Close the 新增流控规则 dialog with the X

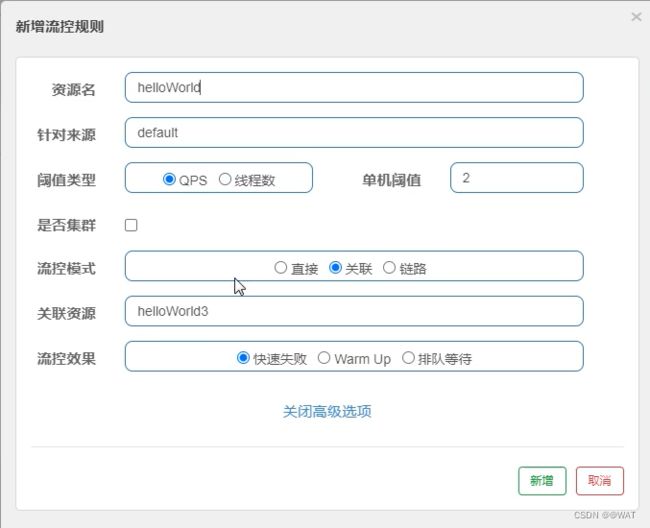coord(636,17)
